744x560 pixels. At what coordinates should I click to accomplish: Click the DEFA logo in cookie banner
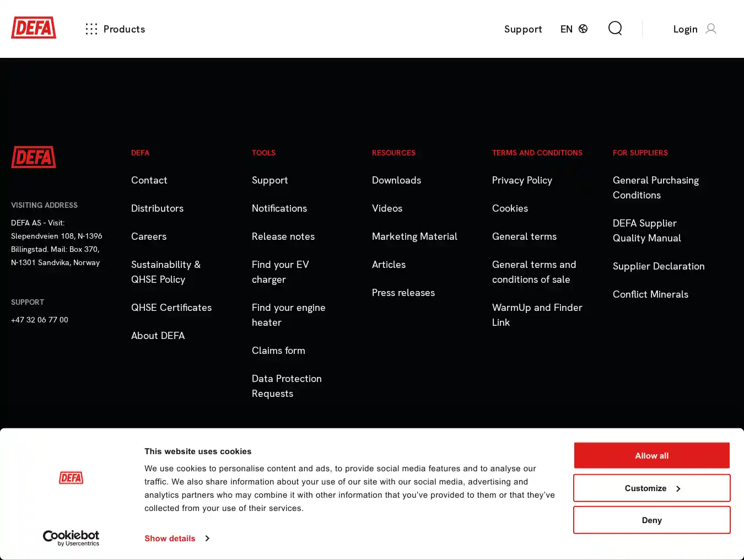[x=71, y=478]
